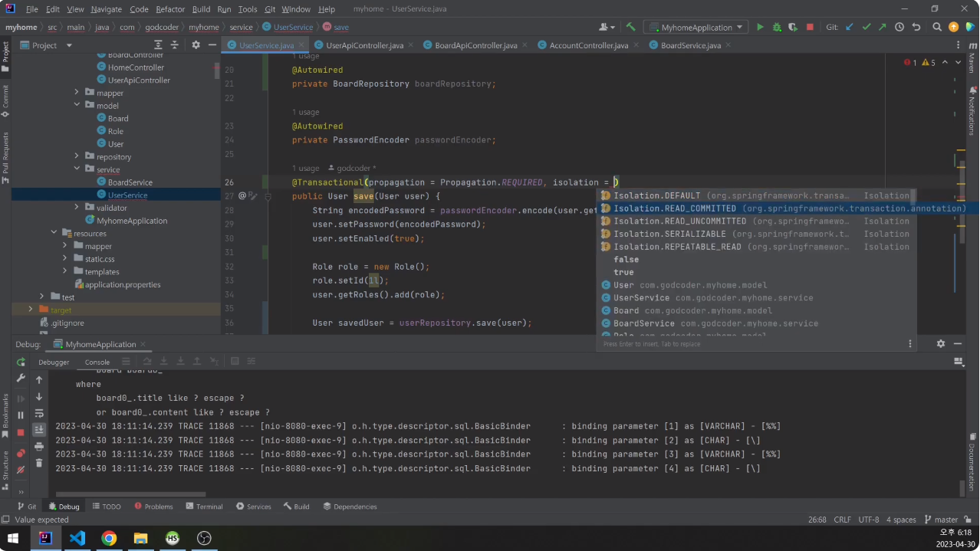This screenshot has width=980, height=551.
Task: Stop the app with the red square in top toolbar
Action: point(810,27)
